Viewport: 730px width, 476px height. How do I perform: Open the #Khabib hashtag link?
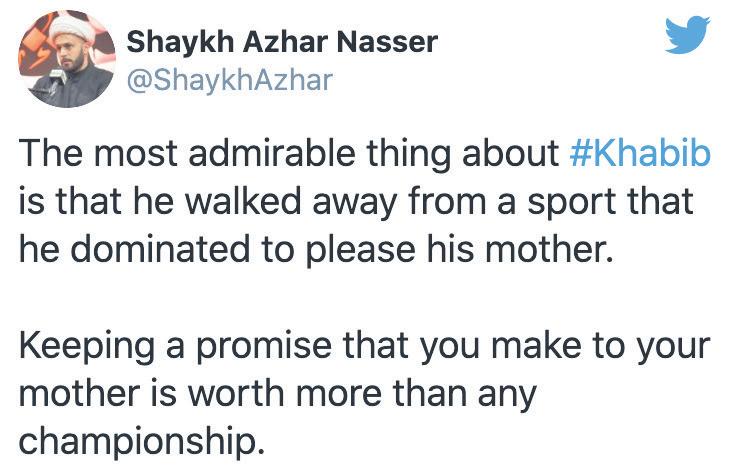tap(640, 153)
